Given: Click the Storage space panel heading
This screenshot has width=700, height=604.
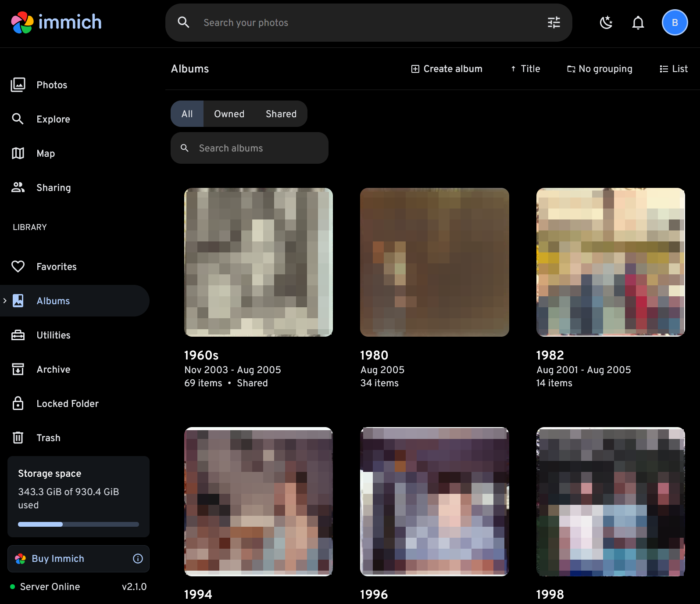Looking at the screenshot, I should pyautogui.click(x=50, y=473).
